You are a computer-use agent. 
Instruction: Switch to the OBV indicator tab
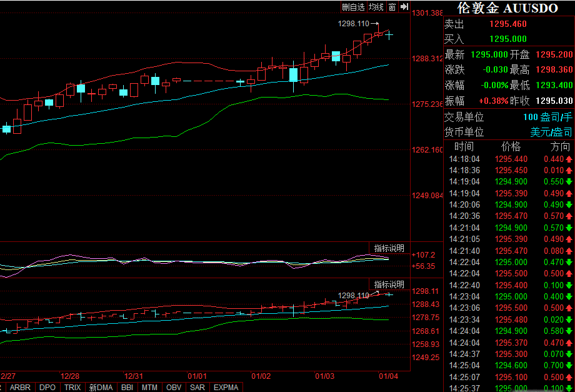point(174,387)
